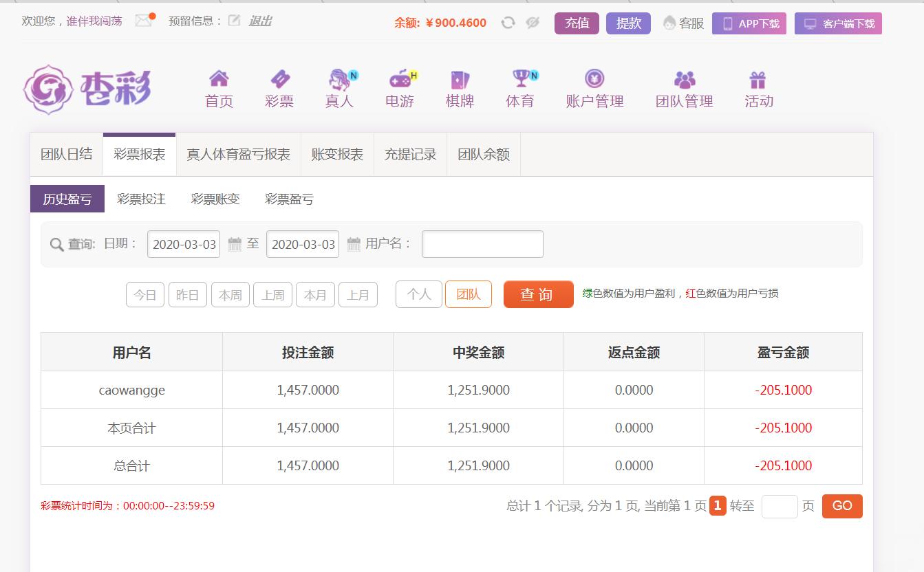Open the 体育 trophy icon
The image size is (924, 572).
521,78
